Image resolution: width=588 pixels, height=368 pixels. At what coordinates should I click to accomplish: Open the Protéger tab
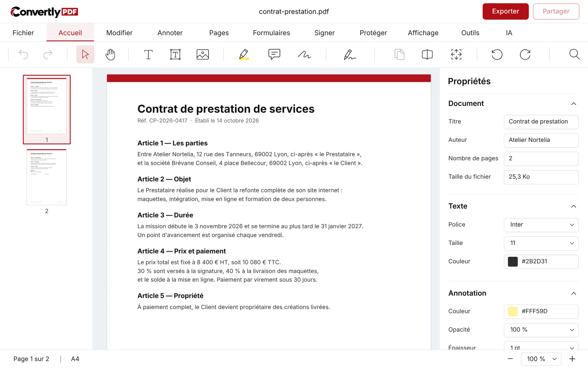[373, 33]
